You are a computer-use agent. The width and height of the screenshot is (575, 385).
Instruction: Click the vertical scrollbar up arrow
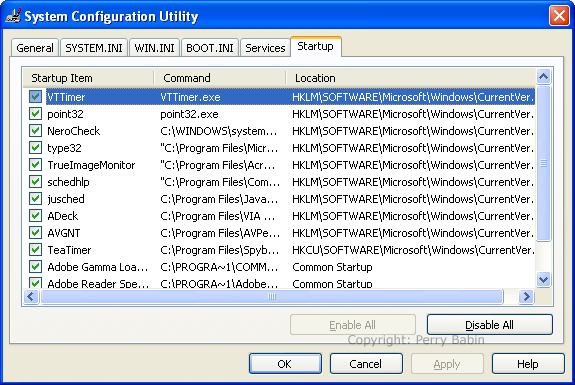point(543,77)
